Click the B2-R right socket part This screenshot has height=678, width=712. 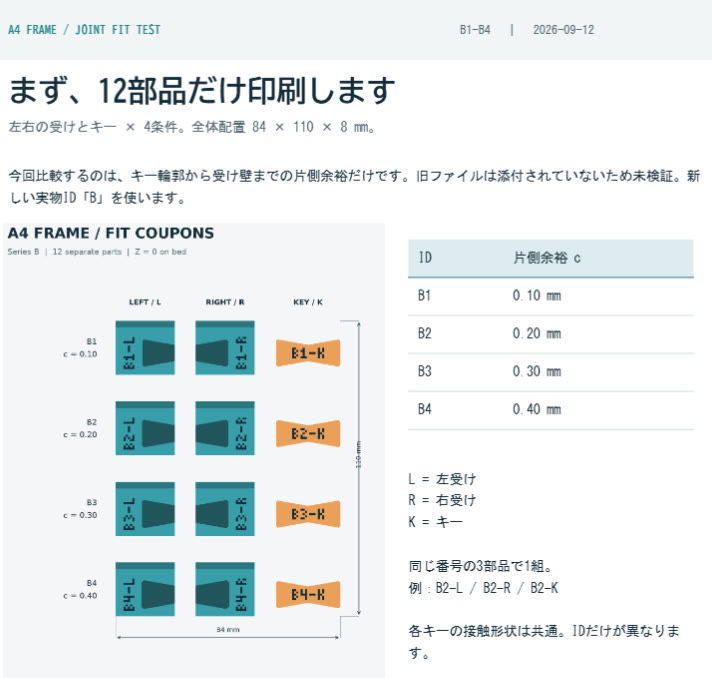click(x=225, y=428)
